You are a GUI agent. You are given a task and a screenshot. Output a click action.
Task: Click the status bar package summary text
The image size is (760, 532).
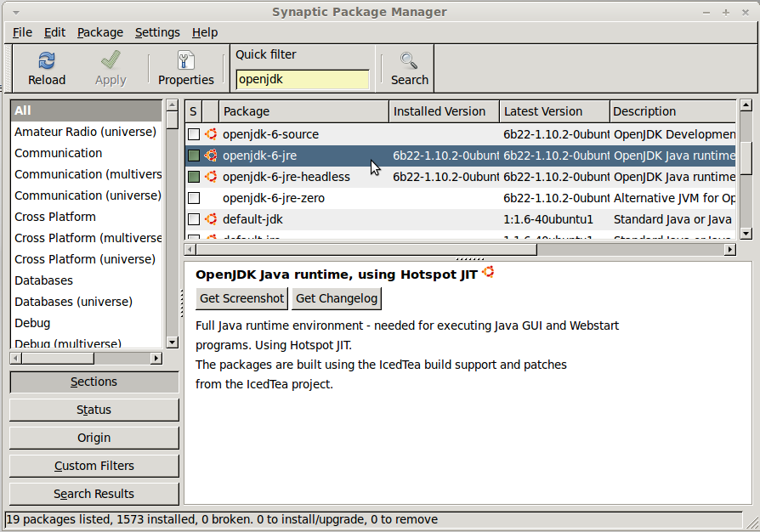pyautogui.click(x=222, y=520)
